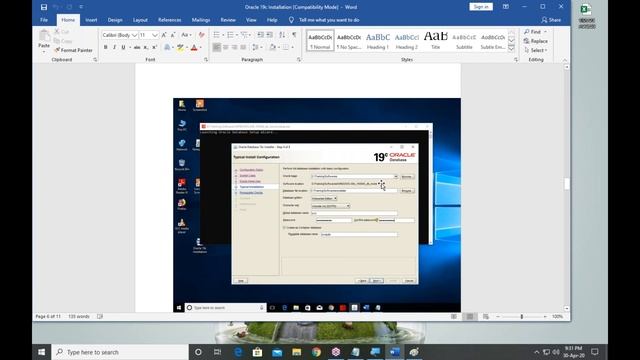The height and width of the screenshot is (360, 640).
Task: Increase font size with Grow Font
Action: pos(164,35)
